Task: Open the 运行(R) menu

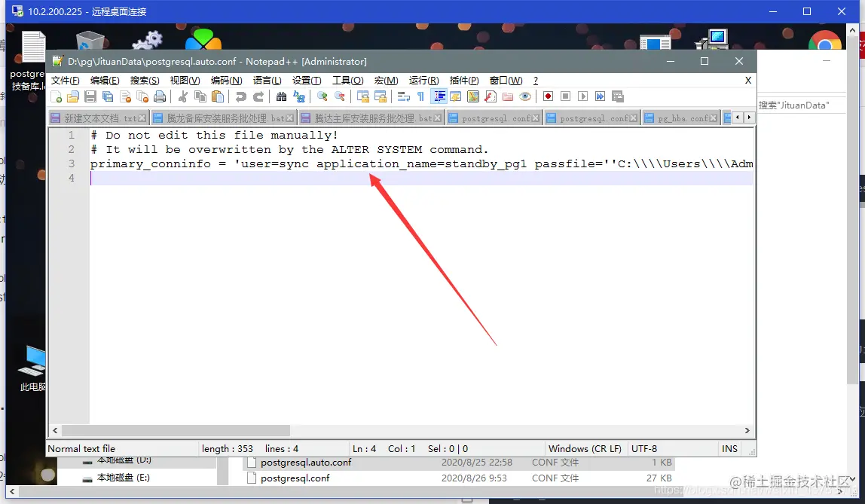Action: 423,81
